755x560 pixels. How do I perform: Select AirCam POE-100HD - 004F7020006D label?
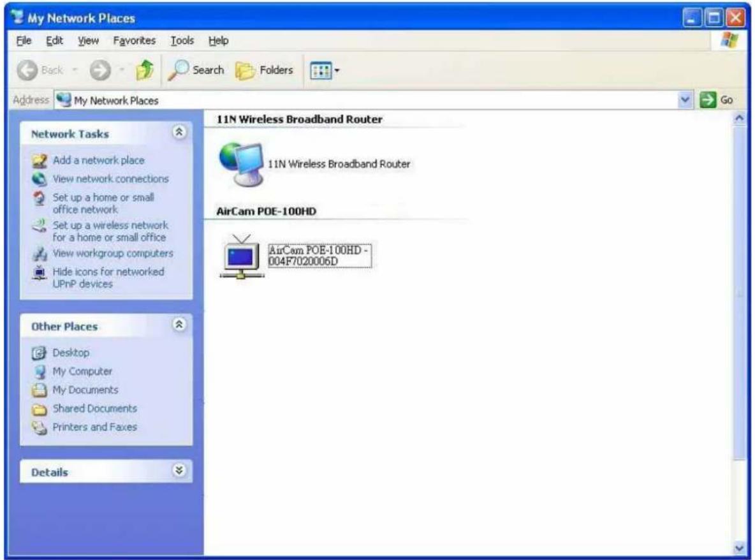point(319,256)
